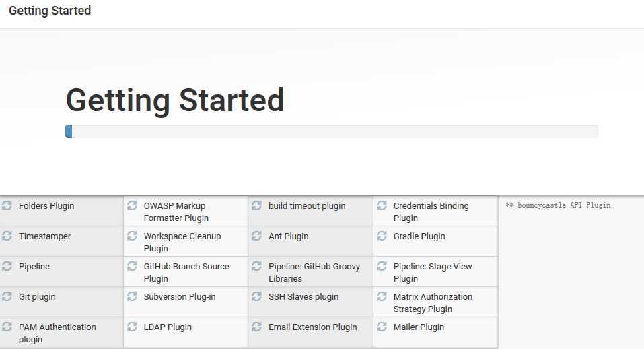
Task: Click the bouncycastle API Plugin log entry
Action: coord(558,205)
